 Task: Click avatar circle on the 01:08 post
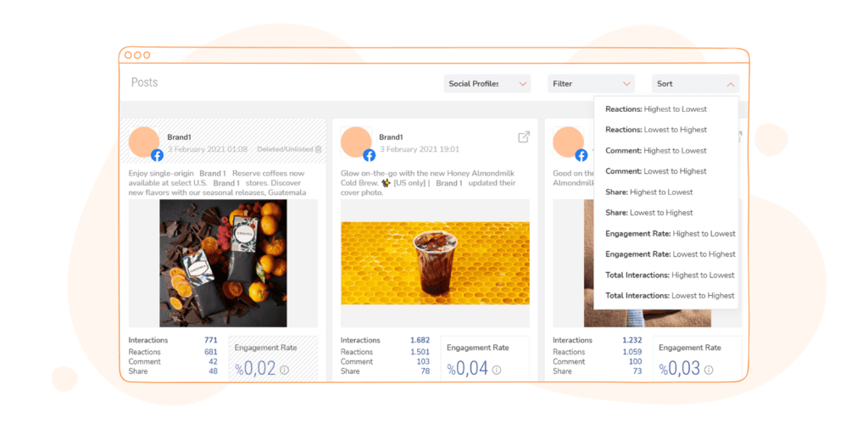pos(144,142)
